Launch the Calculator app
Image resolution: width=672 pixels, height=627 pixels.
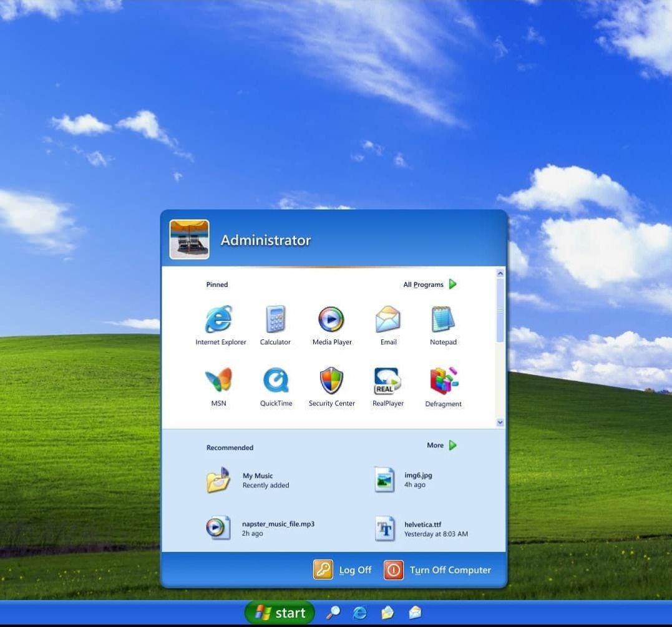(x=275, y=319)
